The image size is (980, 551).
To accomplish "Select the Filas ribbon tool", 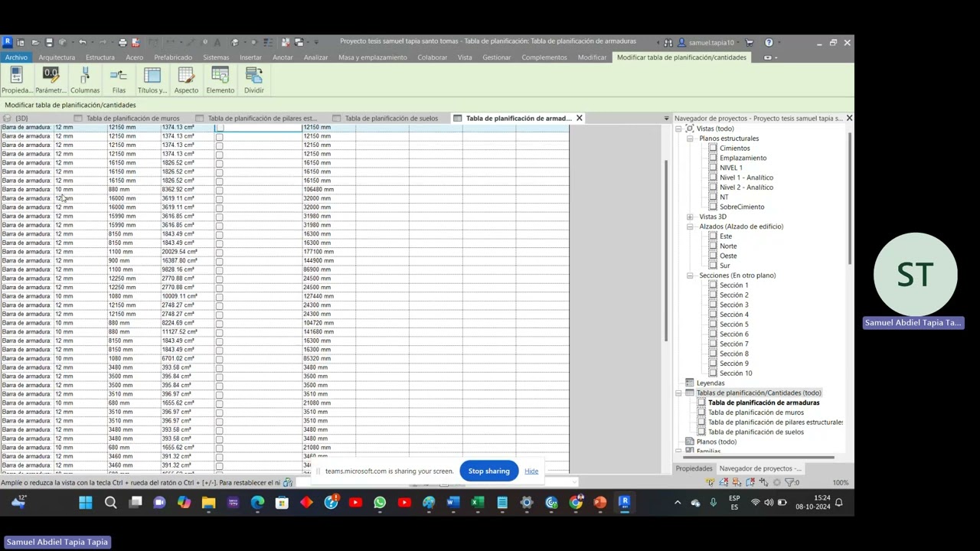I will pos(119,80).
